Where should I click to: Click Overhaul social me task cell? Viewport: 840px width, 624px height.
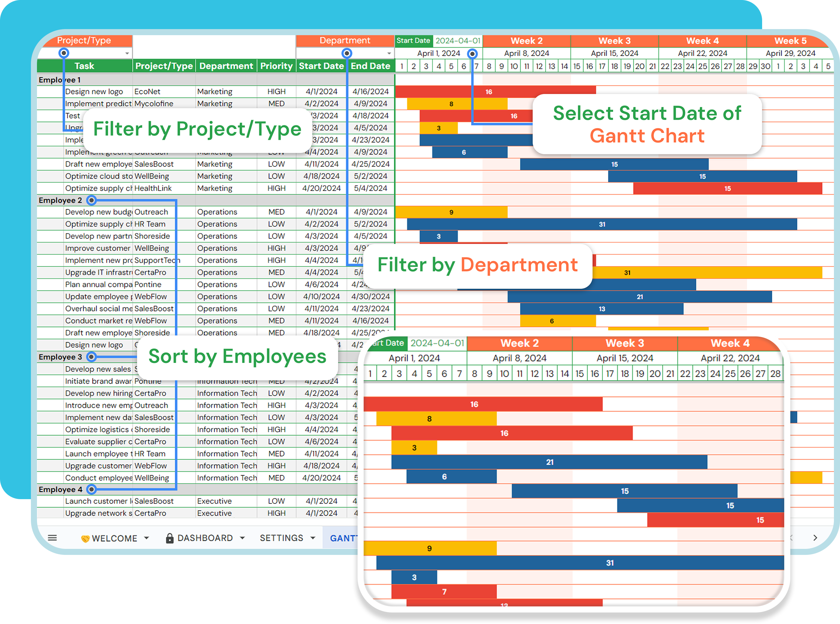(98, 309)
